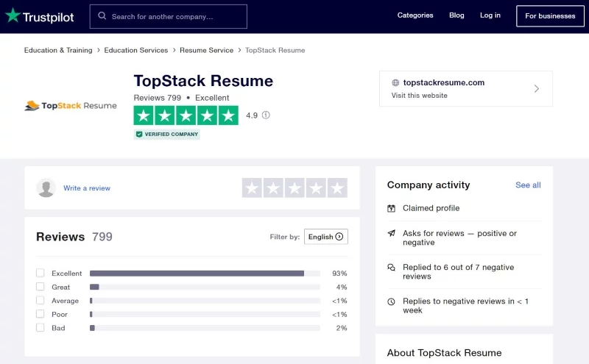Click the 'Visit this website' text
589x364 pixels.
coord(419,96)
